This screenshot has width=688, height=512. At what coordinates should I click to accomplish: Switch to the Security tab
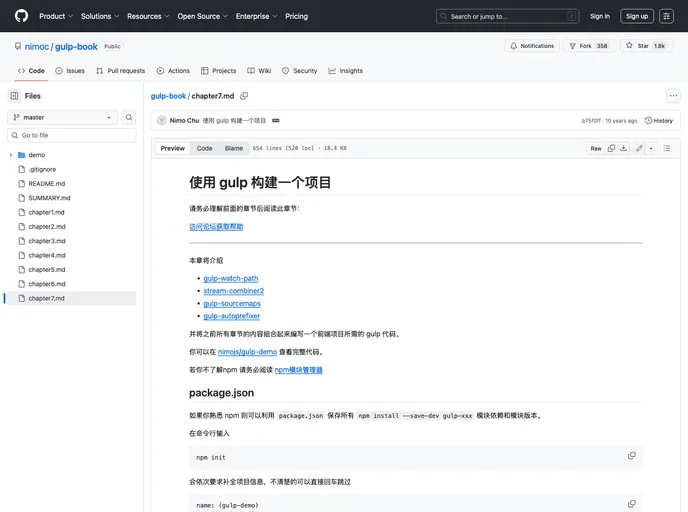[300, 71]
